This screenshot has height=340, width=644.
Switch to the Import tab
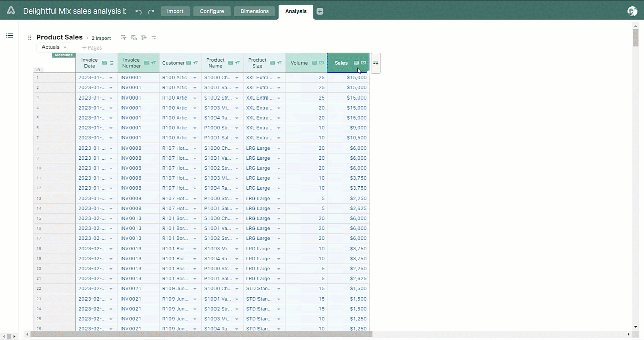pos(175,11)
